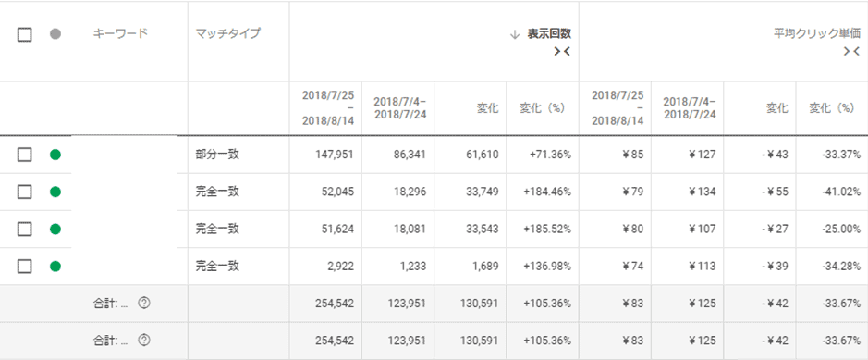The height and width of the screenshot is (360, 868).
Task: Open green status dot of 部分一致 row
Action: click(x=55, y=155)
